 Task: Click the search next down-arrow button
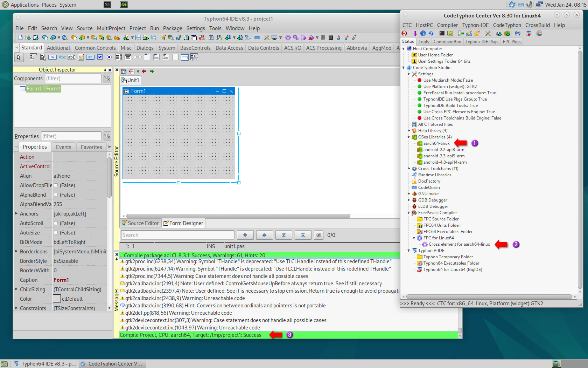click(x=245, y=235)
